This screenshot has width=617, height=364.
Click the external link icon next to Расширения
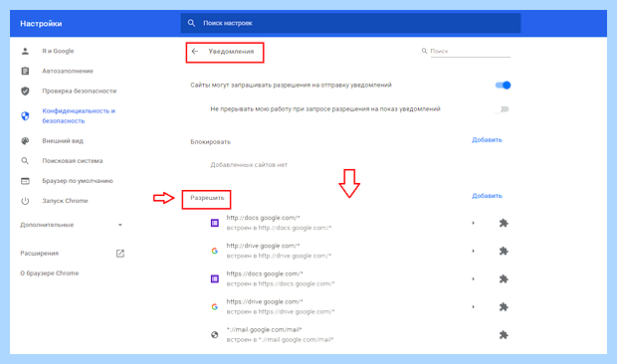(120, 254)
